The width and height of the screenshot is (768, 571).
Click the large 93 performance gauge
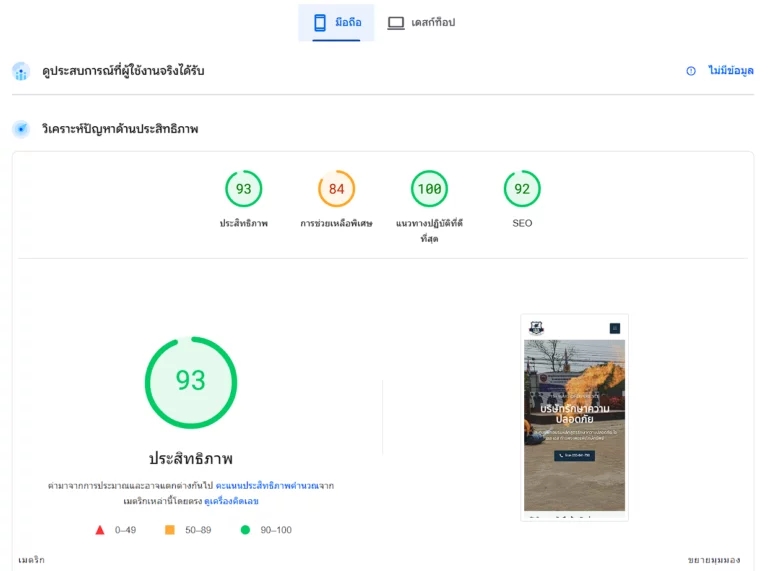click(191, 382)
